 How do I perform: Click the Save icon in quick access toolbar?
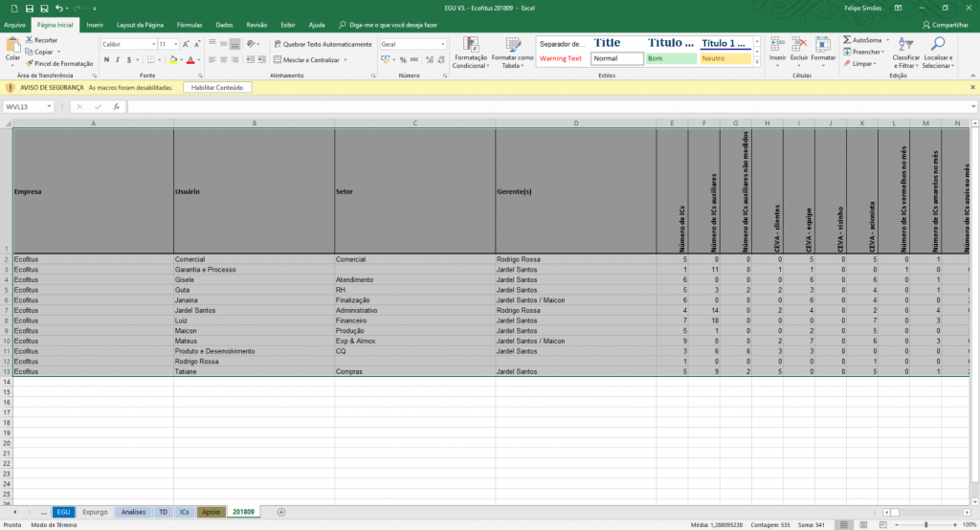coord(30,8)
